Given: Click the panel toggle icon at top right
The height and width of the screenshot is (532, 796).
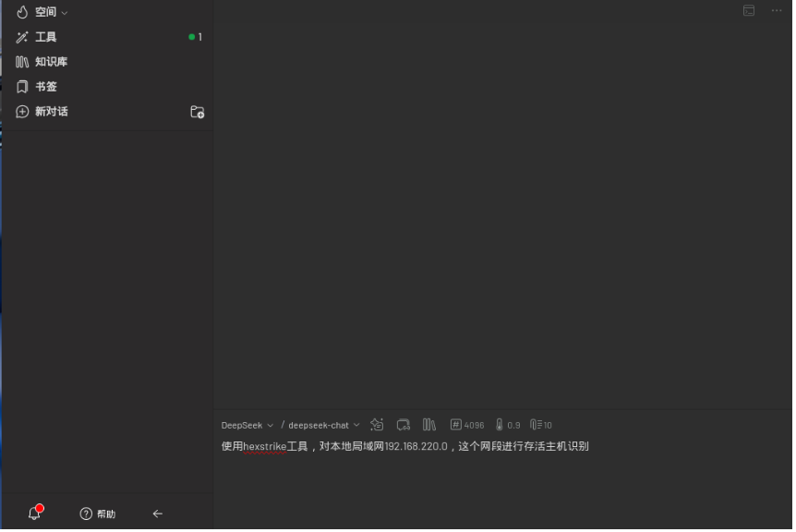Looking at the screenshot, I should click(748, 10).
